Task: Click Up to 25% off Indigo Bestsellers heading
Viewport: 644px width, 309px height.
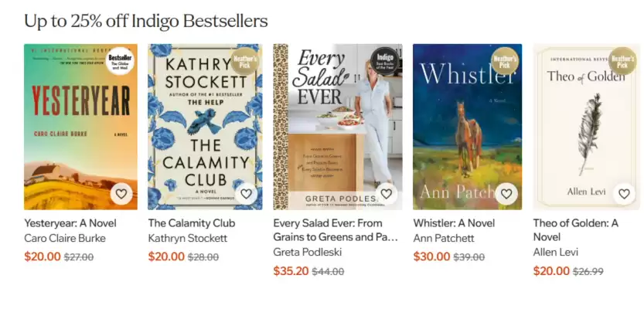Action: tap(146, 21)
